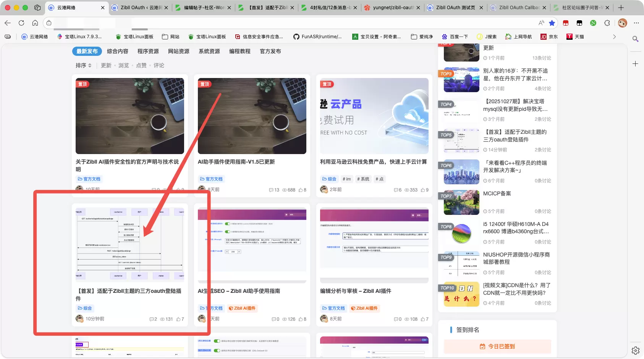Switch to the yungnet/zibll-oauth tab

(393, 8)
